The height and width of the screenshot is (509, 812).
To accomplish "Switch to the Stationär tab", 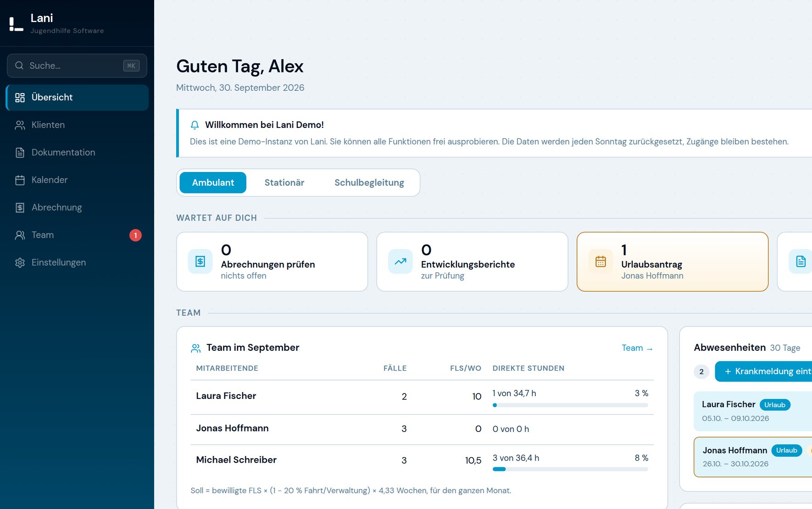I will click(284, 183).
